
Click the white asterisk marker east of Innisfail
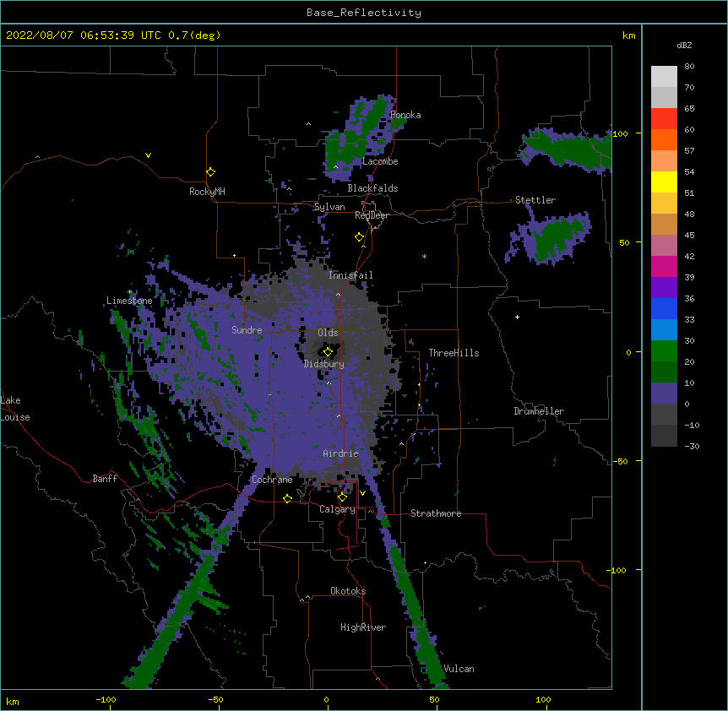click(x=424, y=256)
